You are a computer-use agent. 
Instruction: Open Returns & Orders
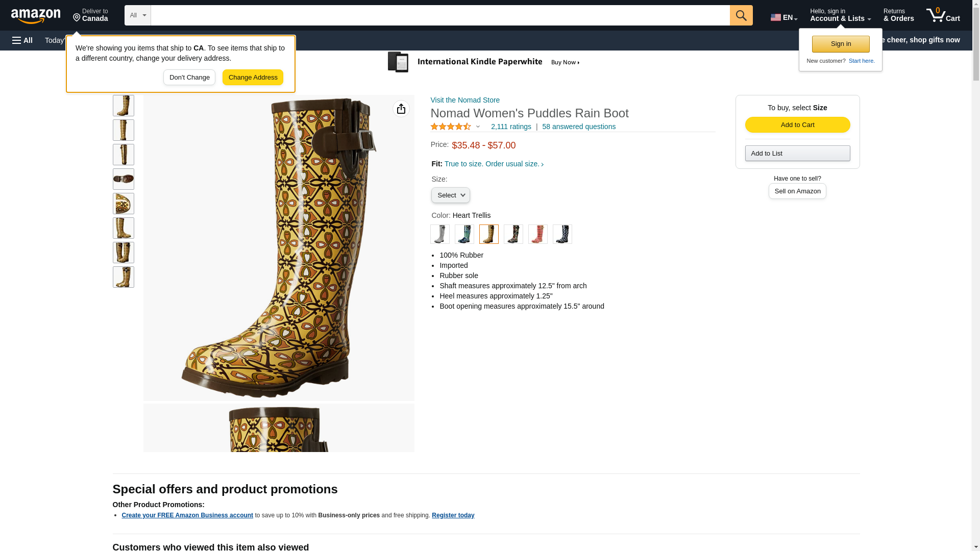pos(898,15)
